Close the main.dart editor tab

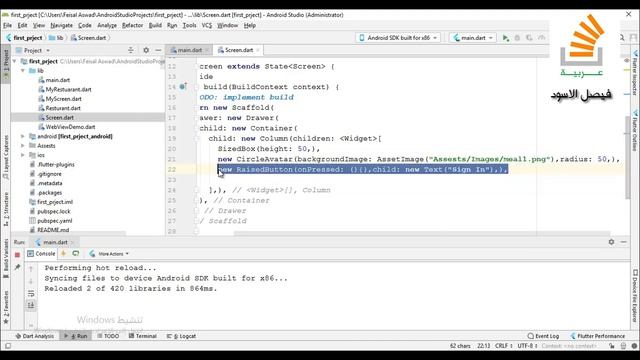click(x=207, y=50)
